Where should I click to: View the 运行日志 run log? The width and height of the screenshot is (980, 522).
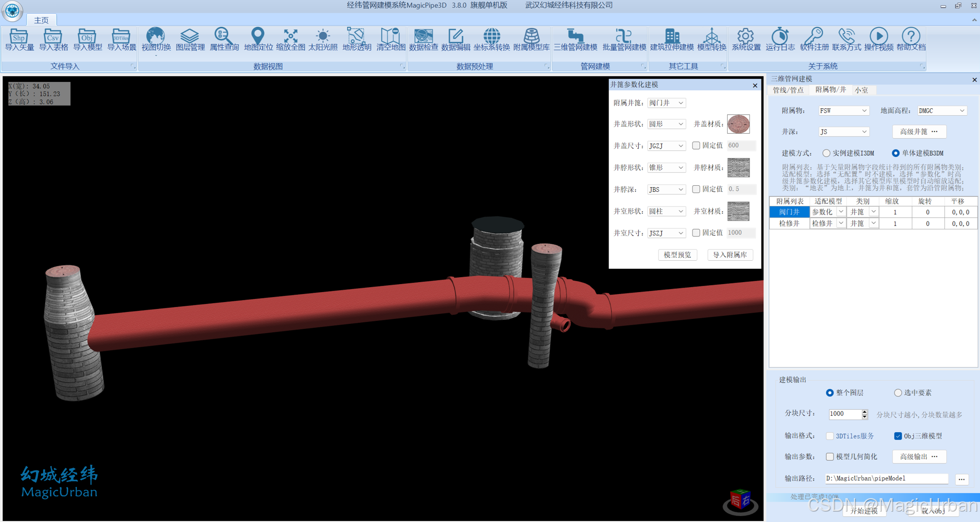(780, 39)
